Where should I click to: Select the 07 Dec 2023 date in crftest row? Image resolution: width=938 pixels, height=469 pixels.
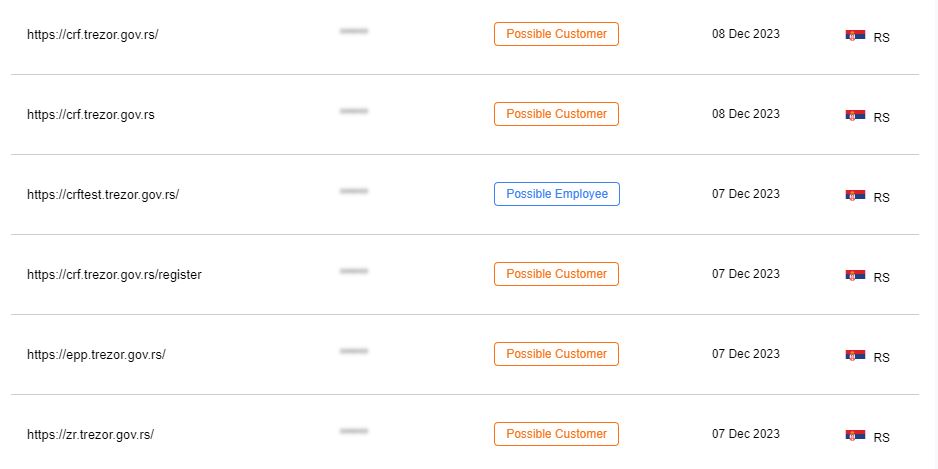click(746, 194)
